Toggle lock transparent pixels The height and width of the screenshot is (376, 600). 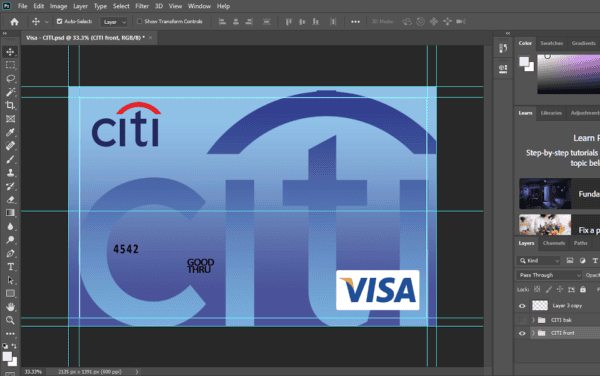537,289
